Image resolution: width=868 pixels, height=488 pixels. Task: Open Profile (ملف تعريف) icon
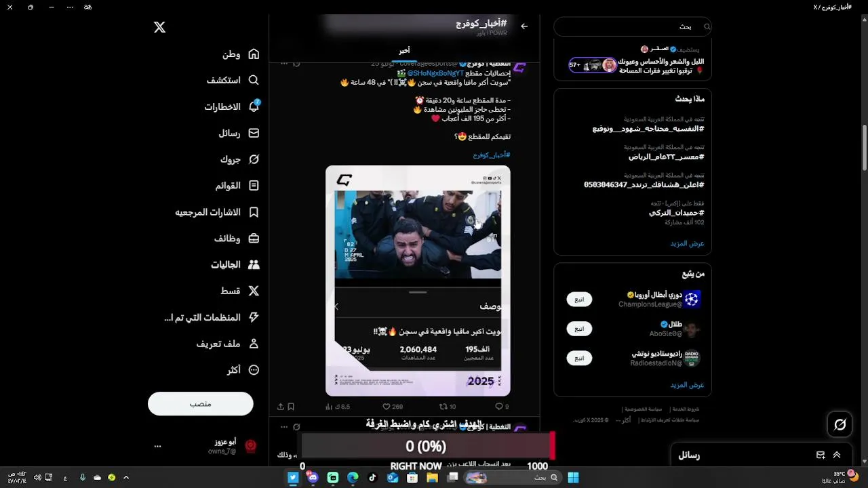254,344
